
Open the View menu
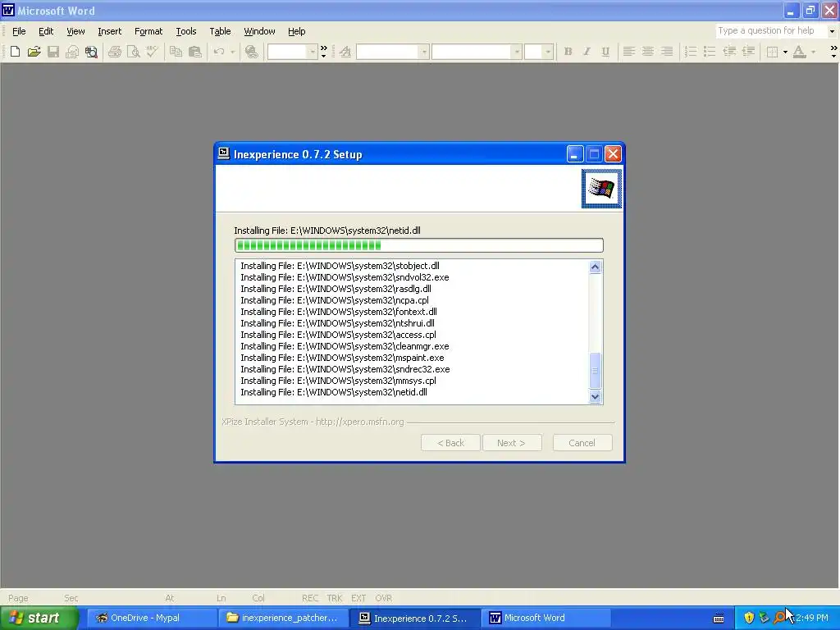pyautogui.click(x=75, y=31)
